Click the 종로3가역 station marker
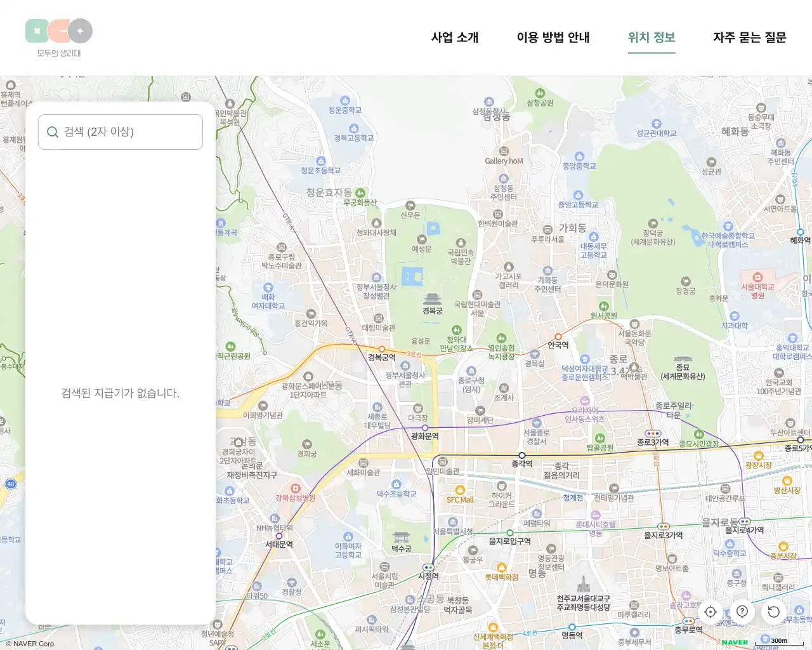This screenshot has height=650, width=812. tap(653, 434)
